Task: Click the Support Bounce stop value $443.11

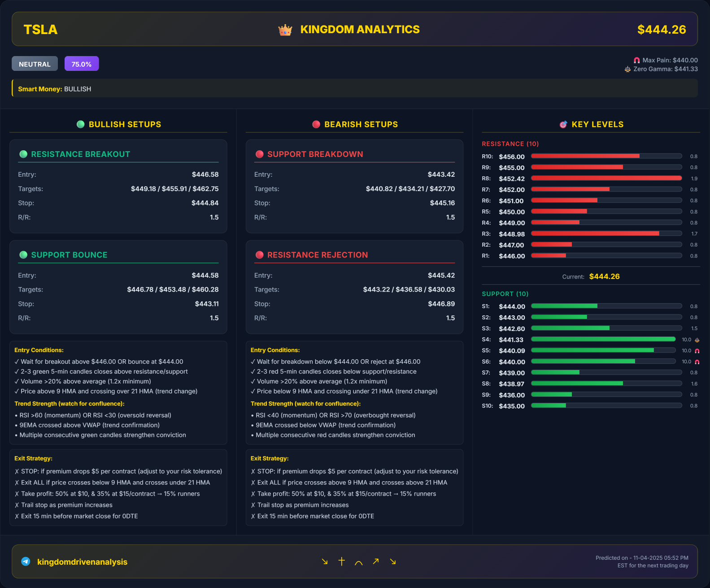Action: [207, 304]
